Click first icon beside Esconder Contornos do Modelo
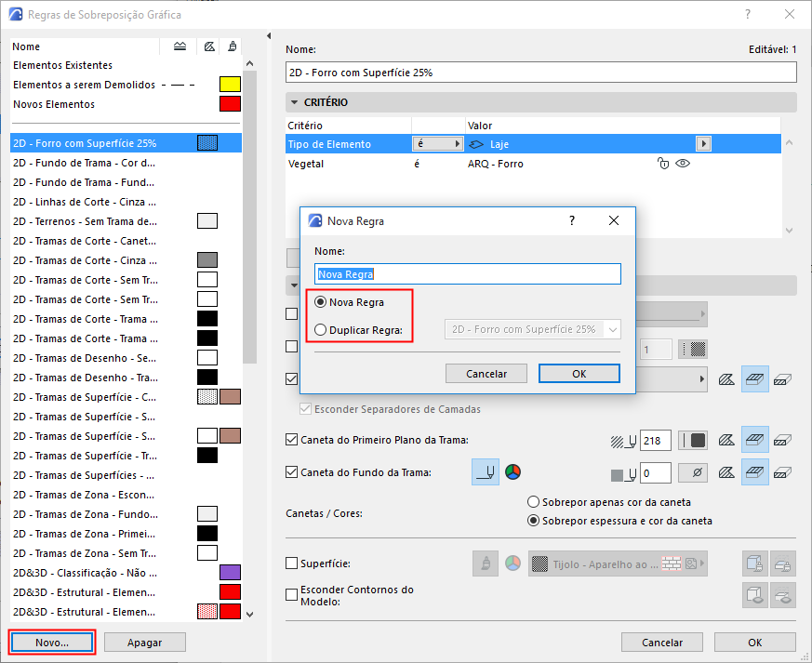 (x=755, y=595)
